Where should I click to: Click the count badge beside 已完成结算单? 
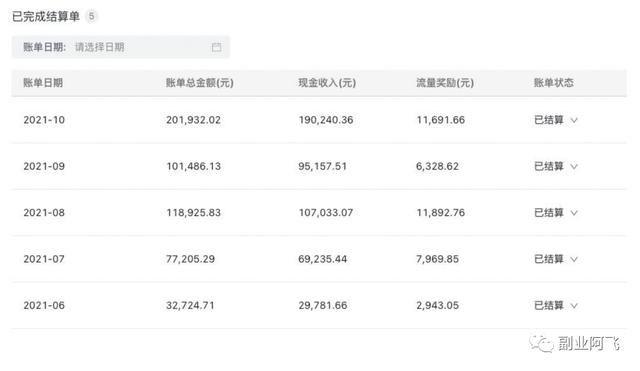pyautogui.click(x=91, y=16)
